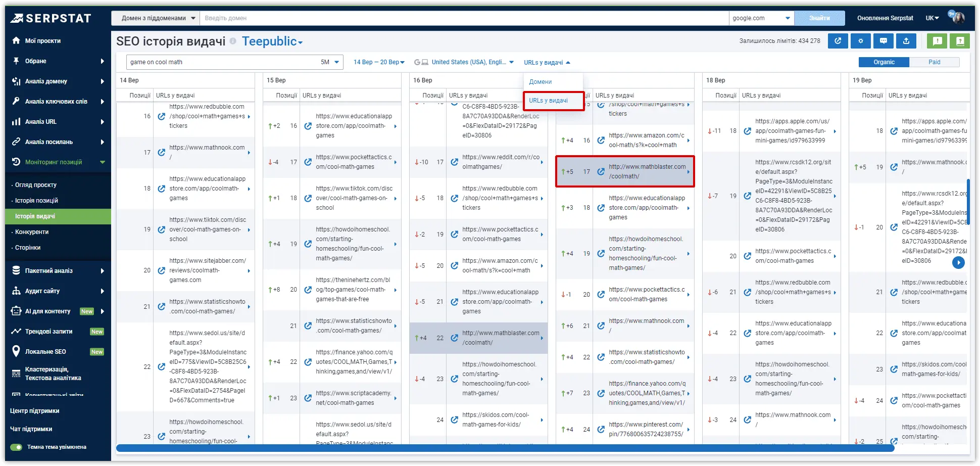Focus the Введіть домен input field
Image resolution: width=980 pixels, height=466 pixels.
click(464, 18)
